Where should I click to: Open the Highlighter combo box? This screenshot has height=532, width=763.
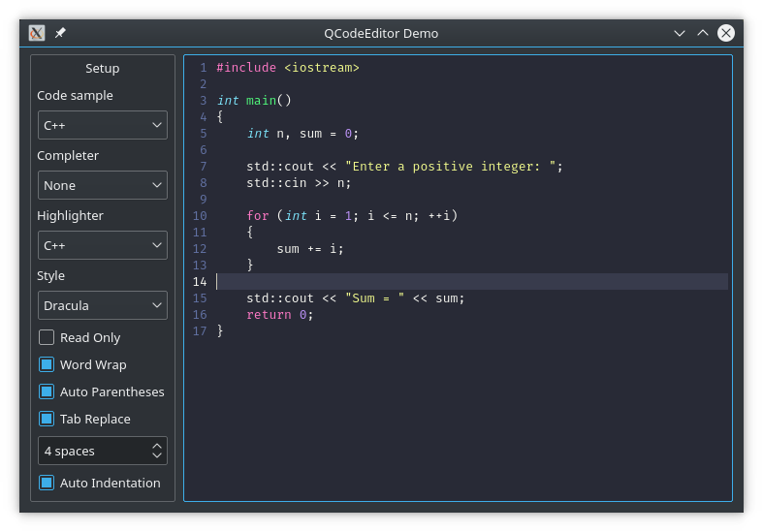click(102, 245)
